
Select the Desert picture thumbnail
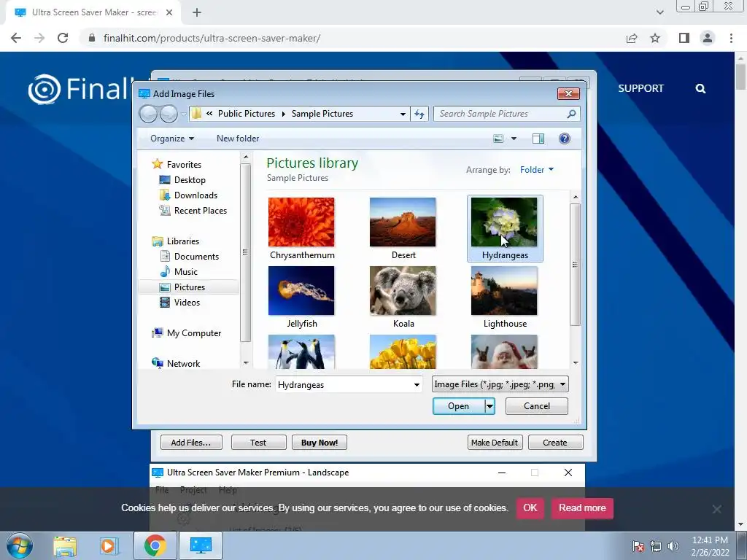tap(403, 222)
